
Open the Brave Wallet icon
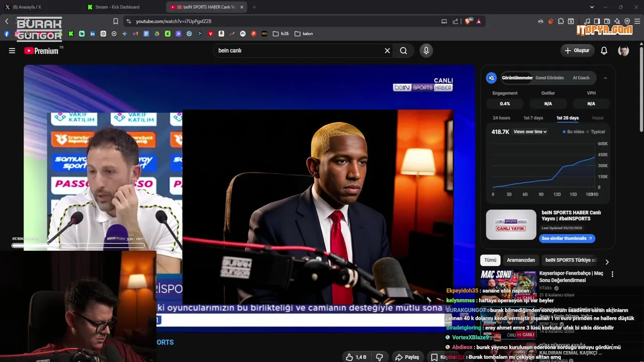pyautogui.click(x=607, y=21)
